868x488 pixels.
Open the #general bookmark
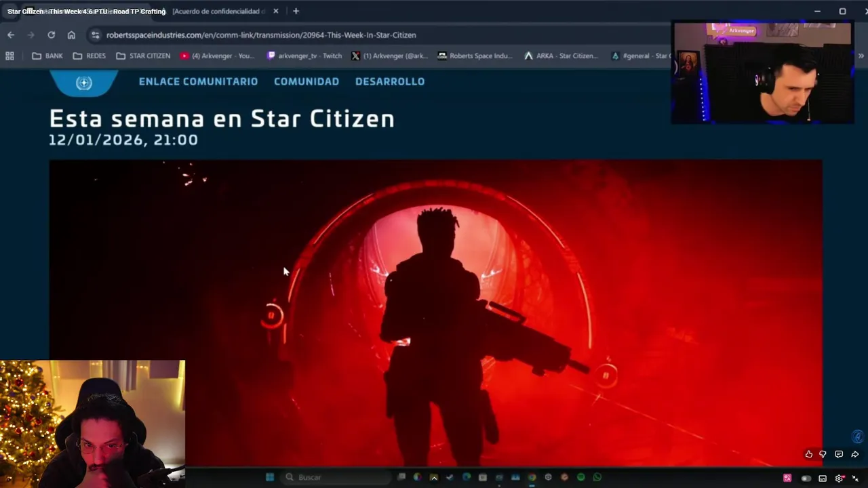click(x=641, y=56)
